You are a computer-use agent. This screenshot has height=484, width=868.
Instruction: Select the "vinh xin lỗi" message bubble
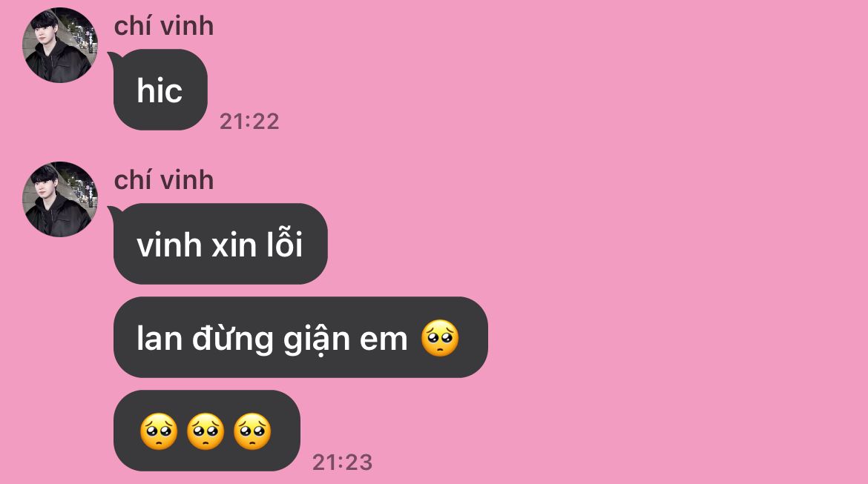[220, 244]
